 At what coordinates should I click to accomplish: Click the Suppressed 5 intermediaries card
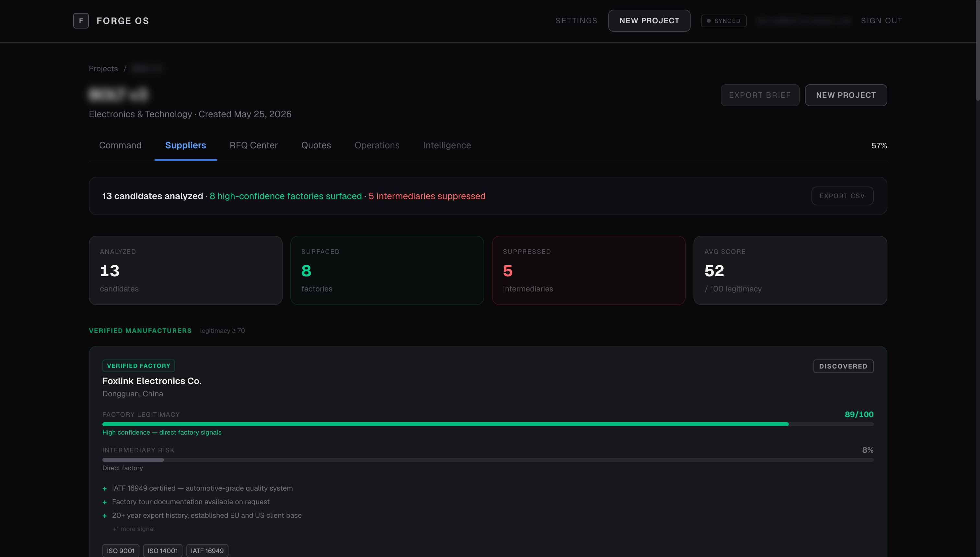tap(589, 270)
